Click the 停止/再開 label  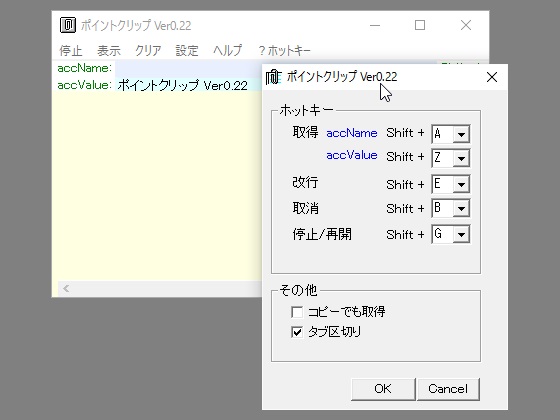coord(322,235)
